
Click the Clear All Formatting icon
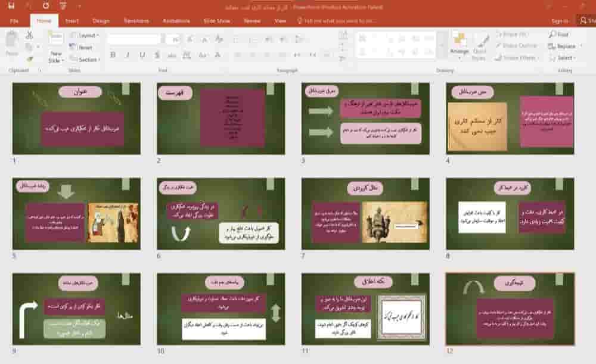point(219,39)
